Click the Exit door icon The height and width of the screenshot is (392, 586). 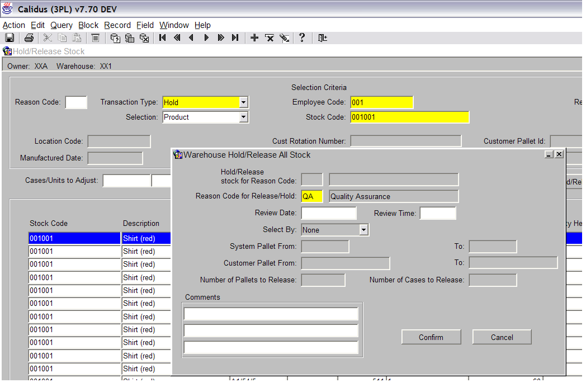click(322, 37)
